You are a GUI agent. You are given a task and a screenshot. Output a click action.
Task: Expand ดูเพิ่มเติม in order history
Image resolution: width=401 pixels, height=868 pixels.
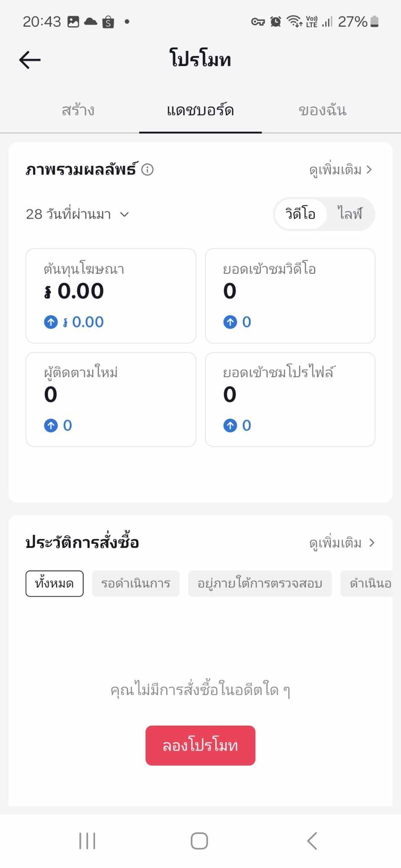coord(342,543)
